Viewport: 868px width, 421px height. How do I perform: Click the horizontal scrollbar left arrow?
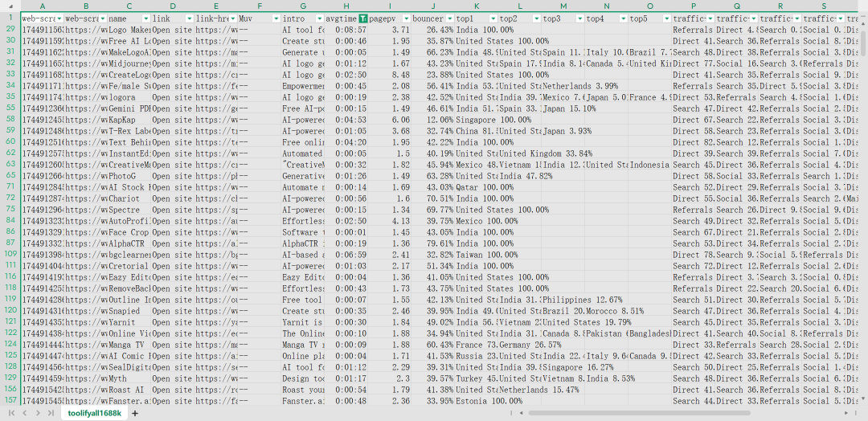[520, 413]
